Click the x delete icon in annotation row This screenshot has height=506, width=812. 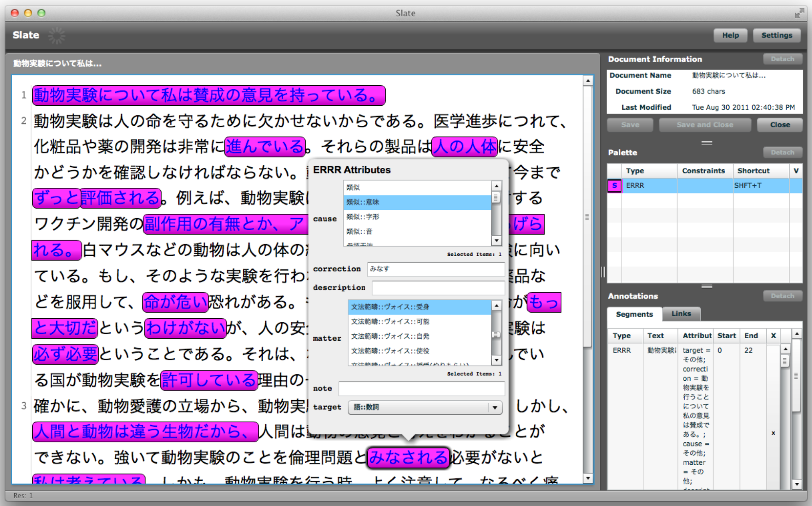773,433
